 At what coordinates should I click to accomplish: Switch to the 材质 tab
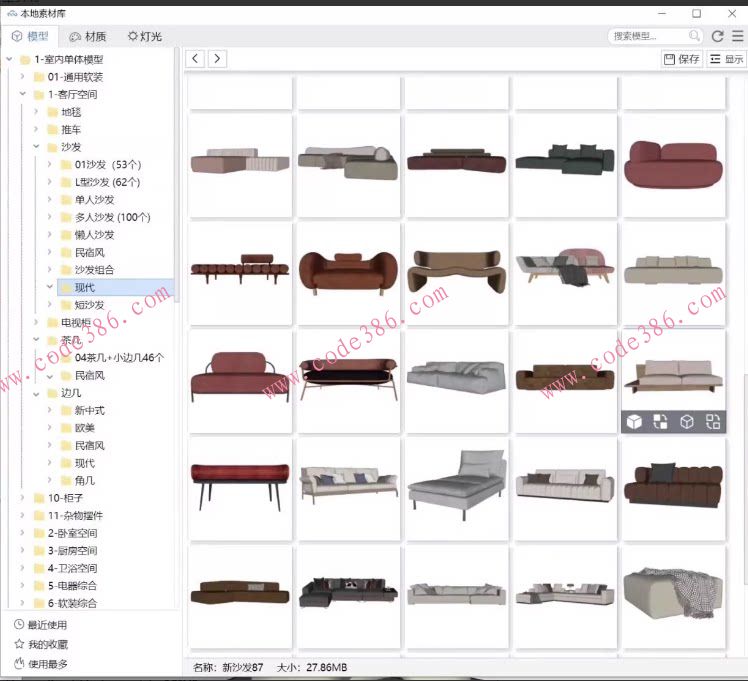[89, 36]
